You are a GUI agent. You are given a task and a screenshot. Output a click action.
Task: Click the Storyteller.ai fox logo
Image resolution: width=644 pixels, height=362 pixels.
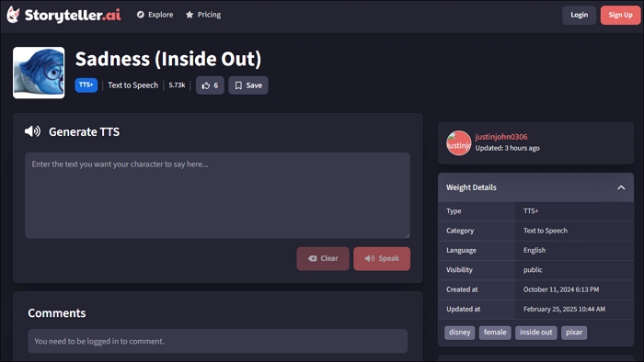(x=13, y=15)
